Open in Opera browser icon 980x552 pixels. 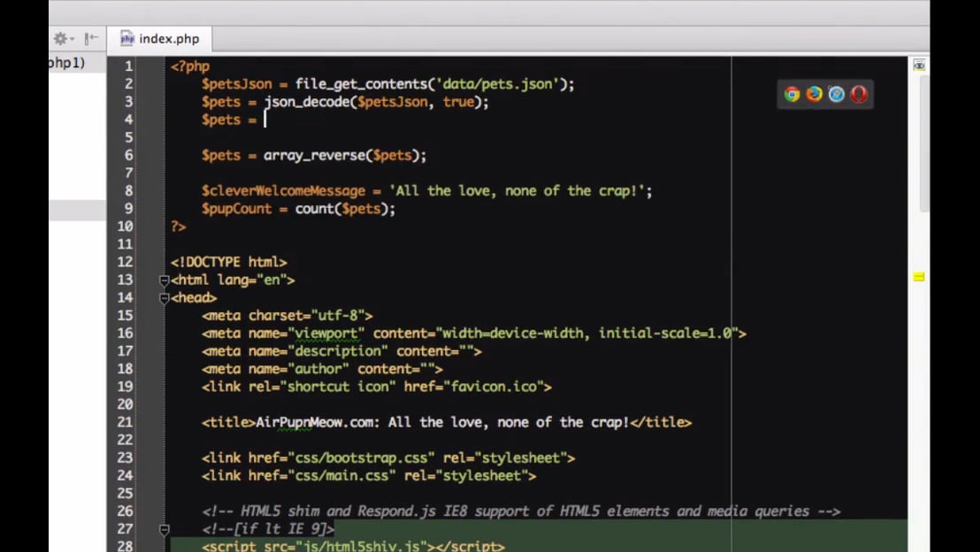coord(859,95)
